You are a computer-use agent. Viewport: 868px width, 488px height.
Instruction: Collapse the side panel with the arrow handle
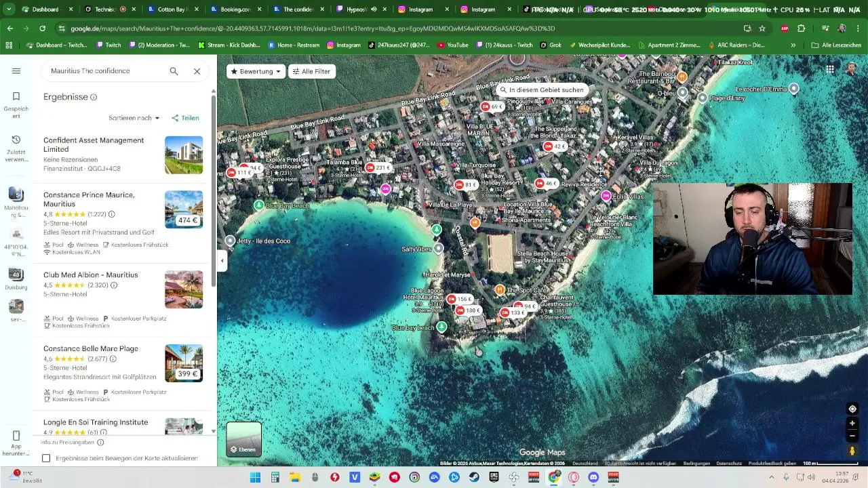(222, 260)
